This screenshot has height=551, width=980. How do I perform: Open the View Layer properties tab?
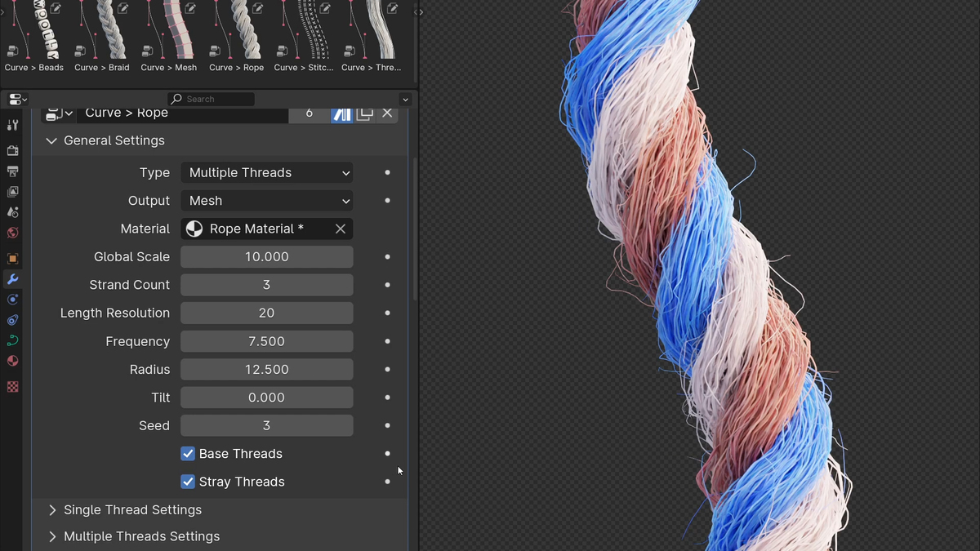(12, 191)
